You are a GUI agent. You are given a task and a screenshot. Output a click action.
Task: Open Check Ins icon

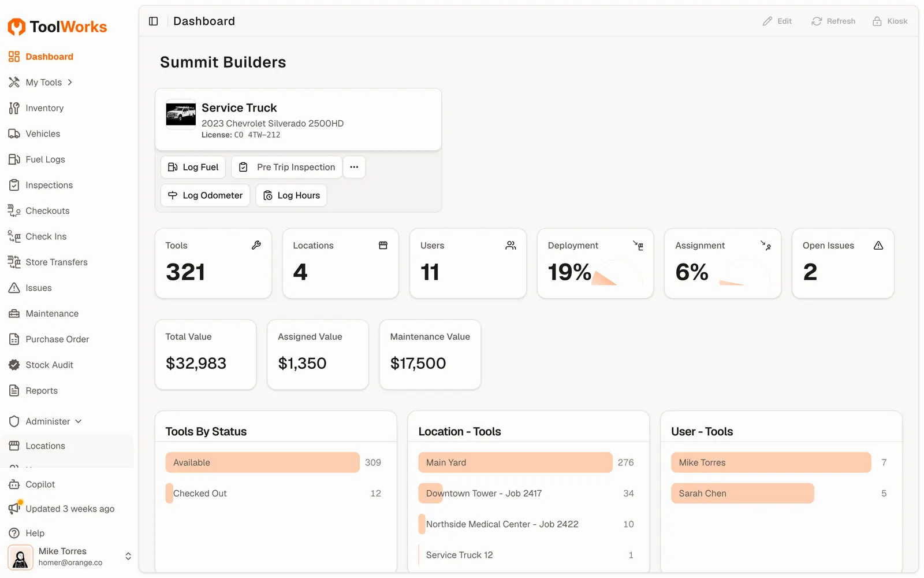[x=14, y=236]
